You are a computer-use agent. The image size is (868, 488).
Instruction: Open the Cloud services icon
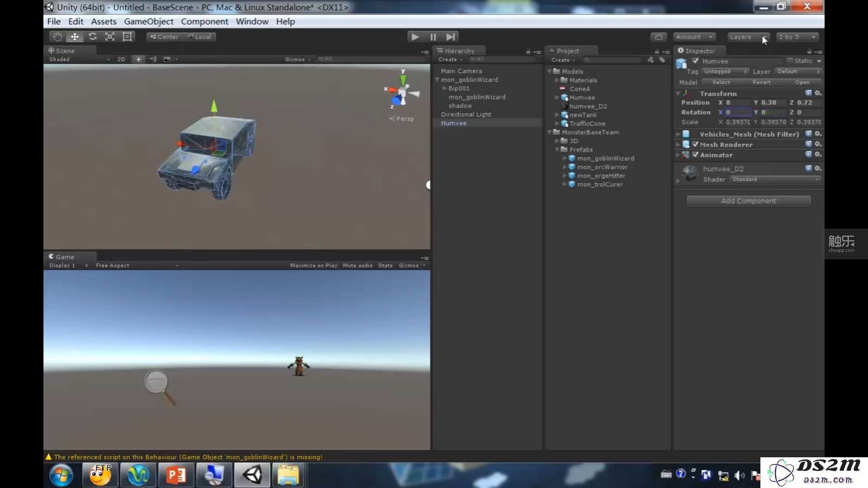(x=659, y=37)
